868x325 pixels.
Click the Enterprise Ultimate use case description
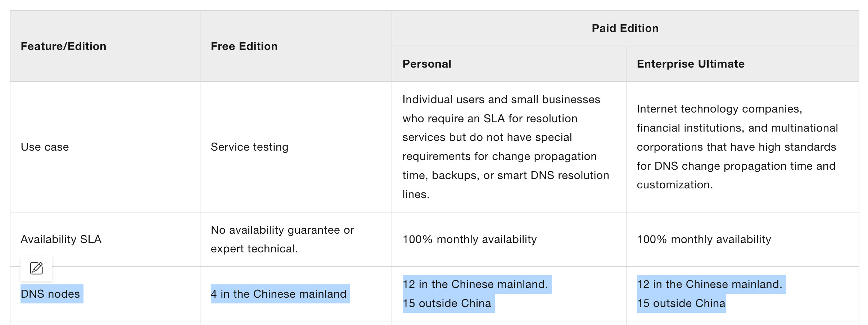(x=737, y=147)
